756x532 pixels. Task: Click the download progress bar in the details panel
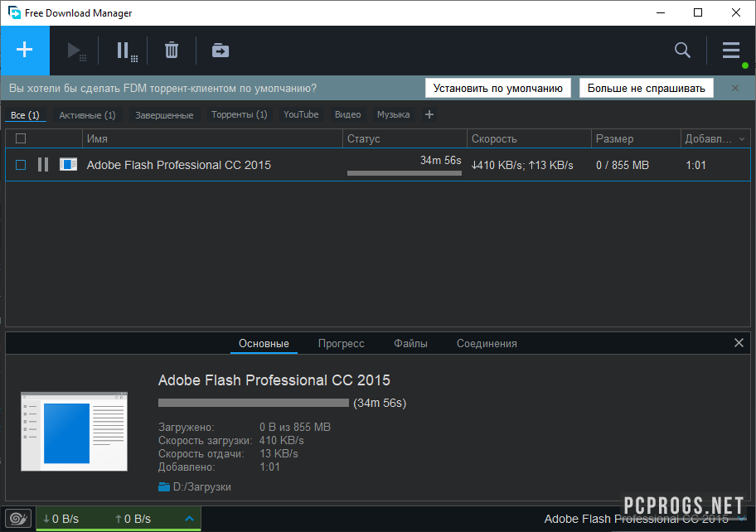[253, 403]
